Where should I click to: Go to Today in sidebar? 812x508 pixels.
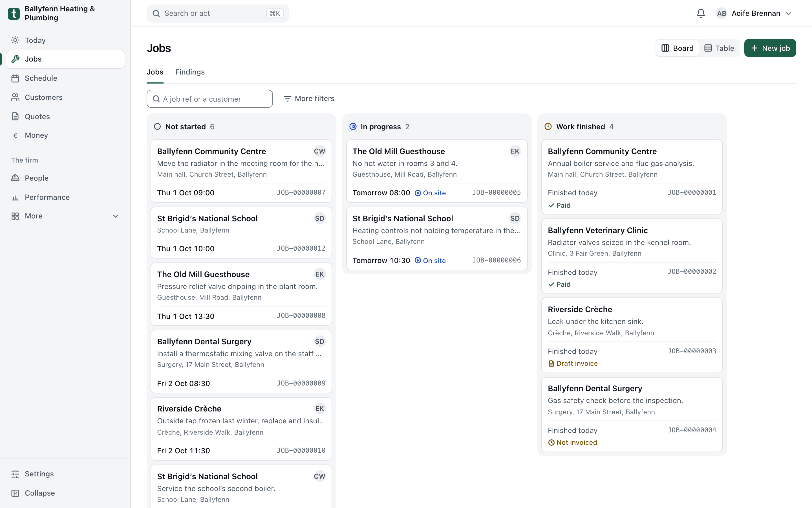(x=65, y=40)
